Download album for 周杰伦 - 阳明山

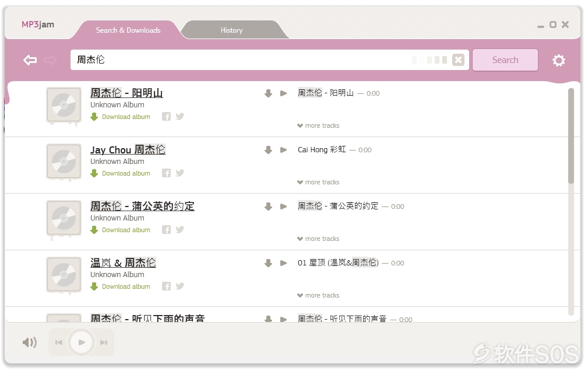point(121,117)
